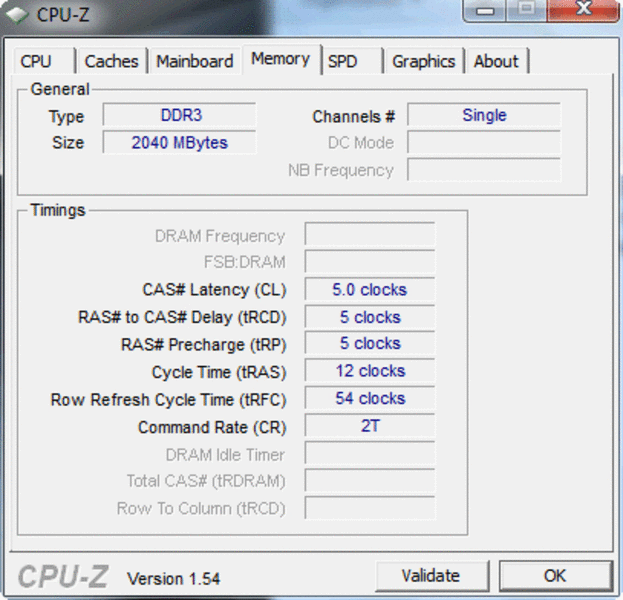Image resolution: width=623 pixels, height=600 pixels.
Task: Click the tRCD 5 clocks value
Action: (x=370, y=317)
